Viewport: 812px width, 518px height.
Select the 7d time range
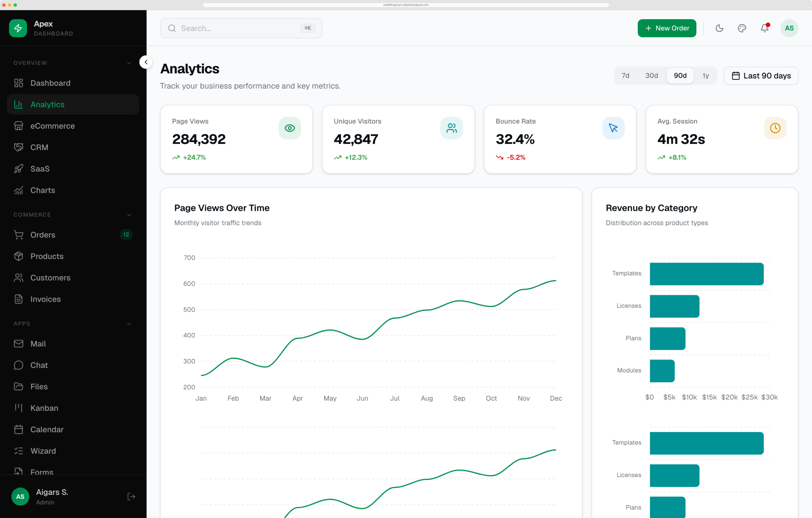pyautogui.click(x=625, y=76)
